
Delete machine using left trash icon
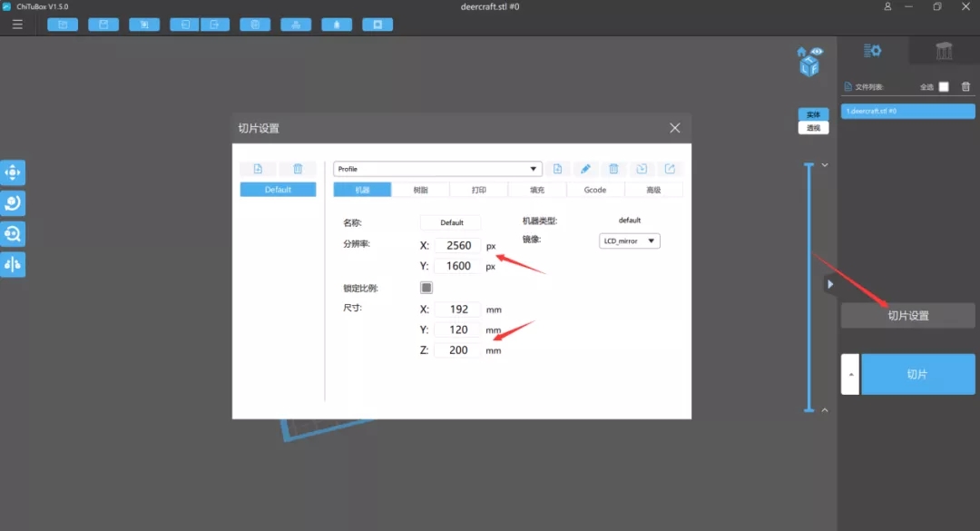point(298,169)
